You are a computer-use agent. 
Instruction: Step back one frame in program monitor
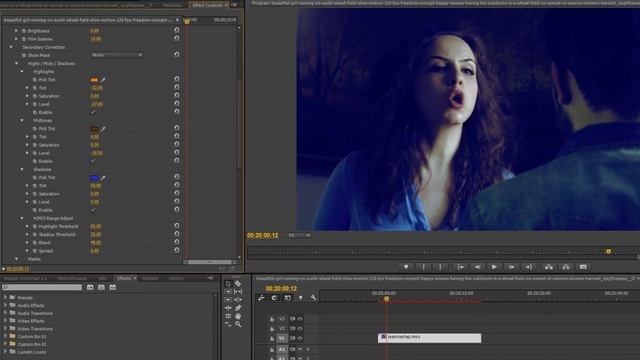477,267
